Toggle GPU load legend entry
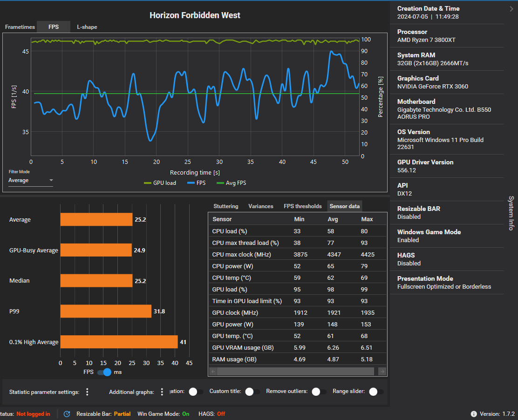The height and width of the screenshot is (420, 518). click(x=160, y=183)
